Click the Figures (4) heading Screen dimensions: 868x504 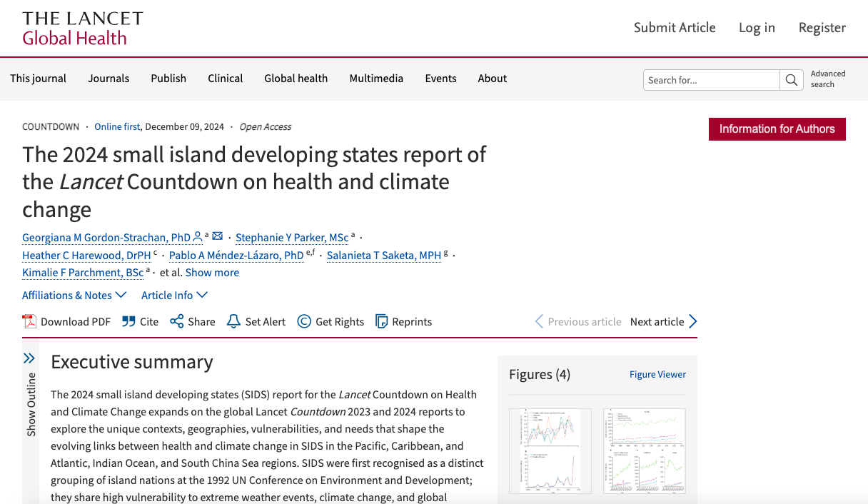coord(540,375)
